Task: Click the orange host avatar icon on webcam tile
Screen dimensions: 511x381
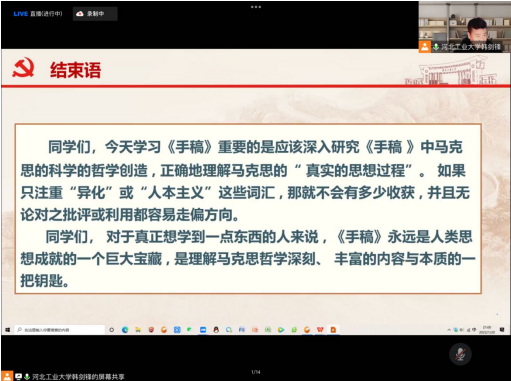Action: [x=424, y=47]
